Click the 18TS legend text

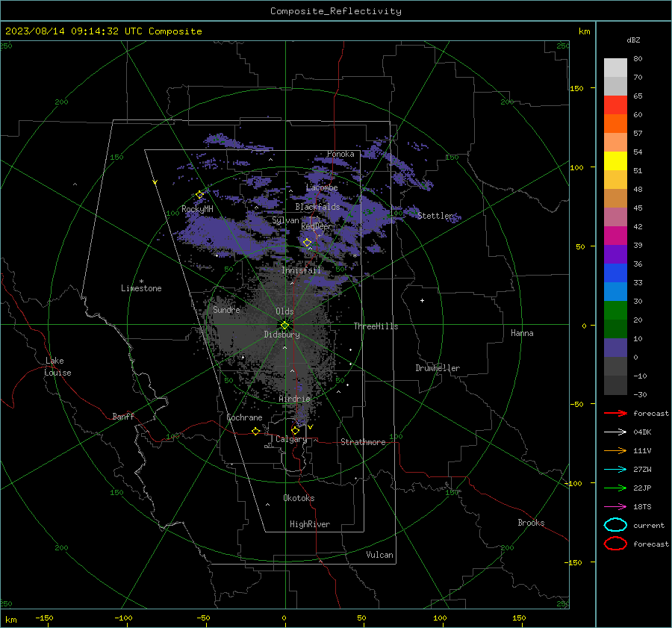[x=642, y=507]
